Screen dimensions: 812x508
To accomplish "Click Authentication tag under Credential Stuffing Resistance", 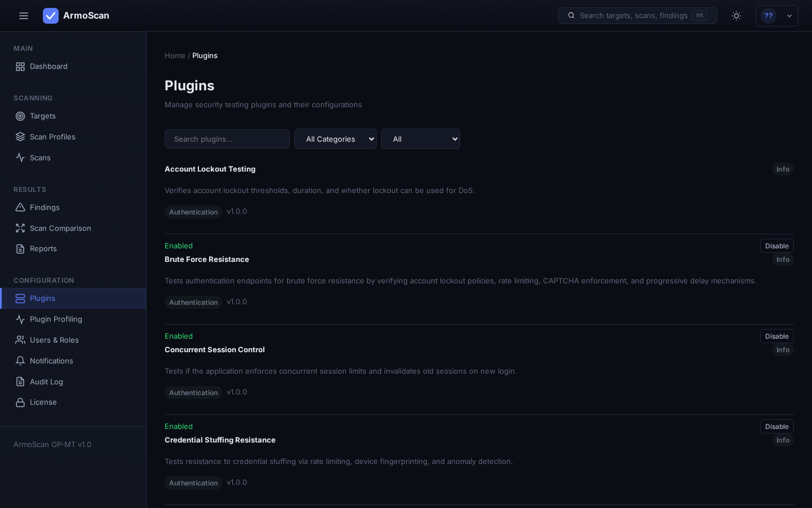I will click(193, 483).
